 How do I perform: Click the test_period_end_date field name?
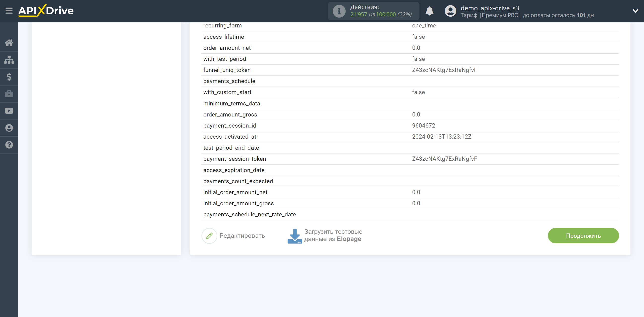pyautogui.click(x=231, y=148)
